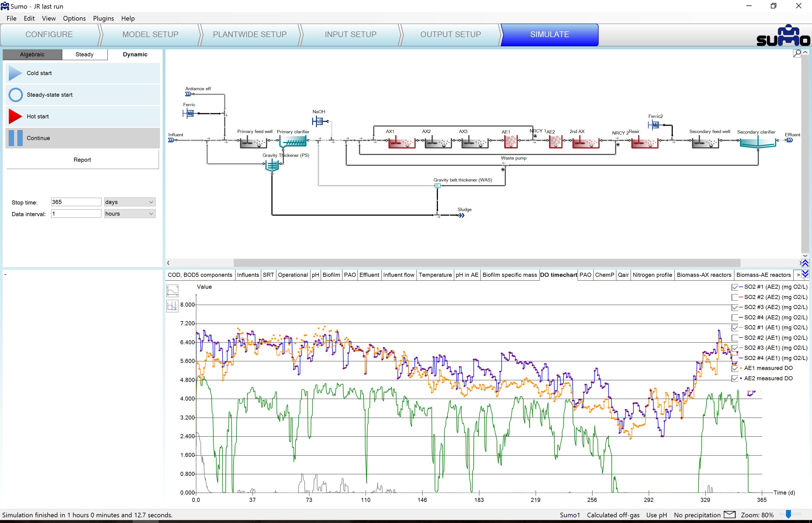This screenshot has width=812, height=523.
Task: Click the Primary clarifier unit icon
Action: (293, 142)
